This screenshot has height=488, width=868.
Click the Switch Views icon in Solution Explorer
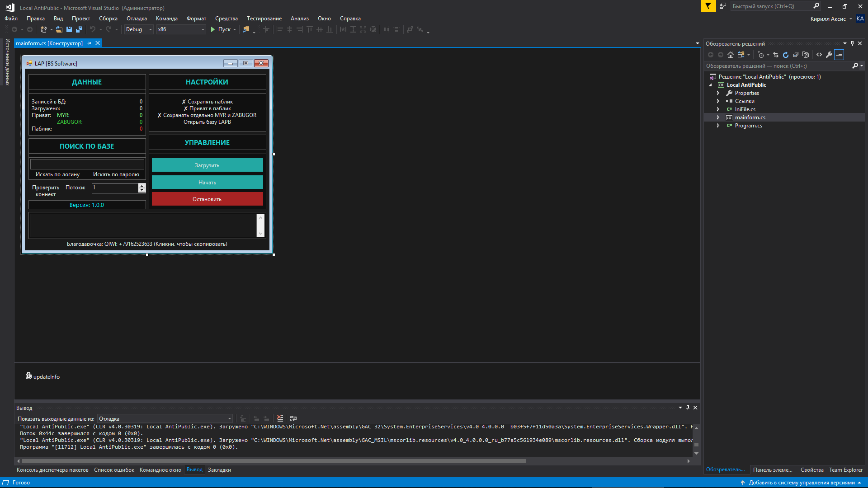point(741,55)
